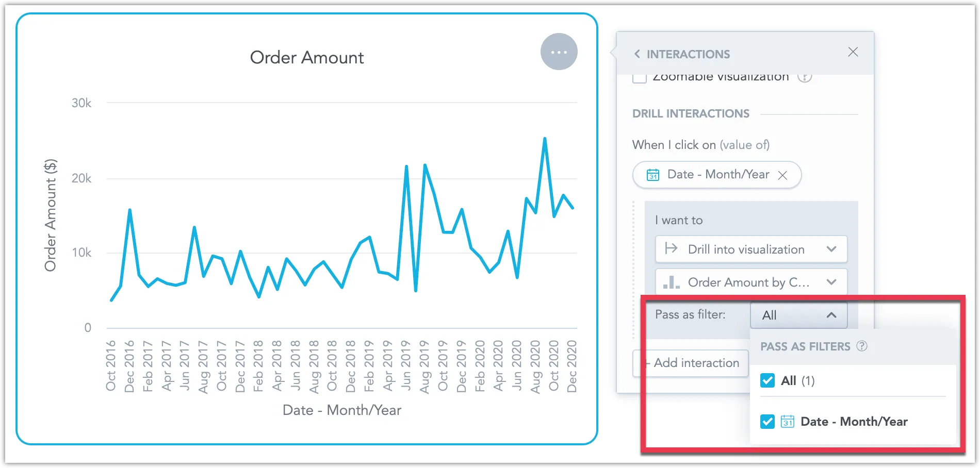Viewport: 980px width, 468px height.
Task: Enable the Zoomable visualization checkbox
Action: point(640,76)
